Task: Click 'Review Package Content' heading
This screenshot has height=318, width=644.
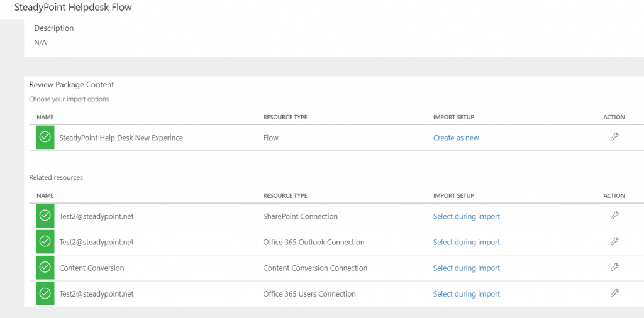Action: 72,85
